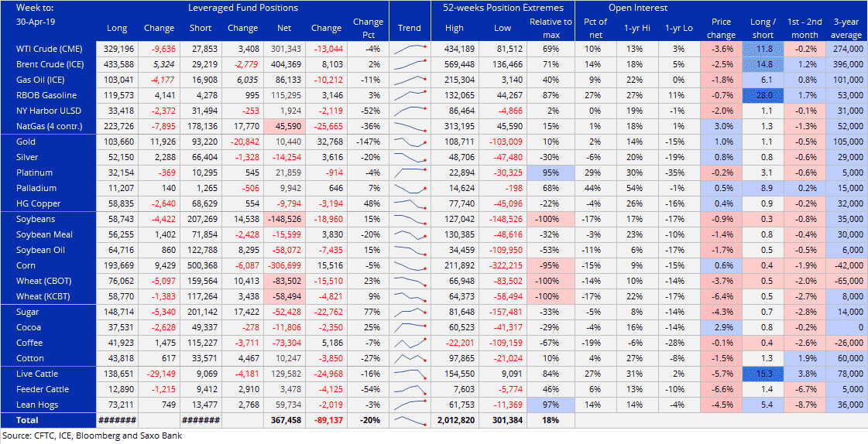This screenshot has width=868, height=444.
Task: Select the blue Platinum 95% cell
Action: [x=551, y=172]
